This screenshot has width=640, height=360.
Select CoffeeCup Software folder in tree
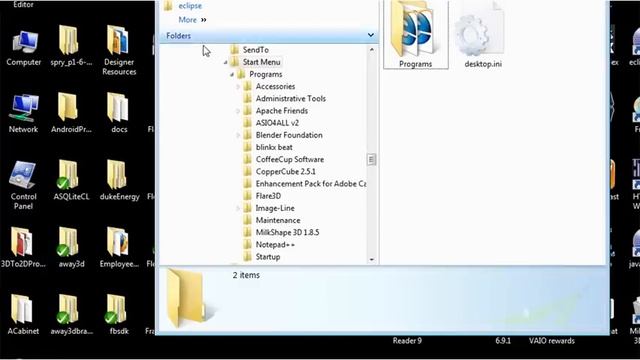(290, 160)
